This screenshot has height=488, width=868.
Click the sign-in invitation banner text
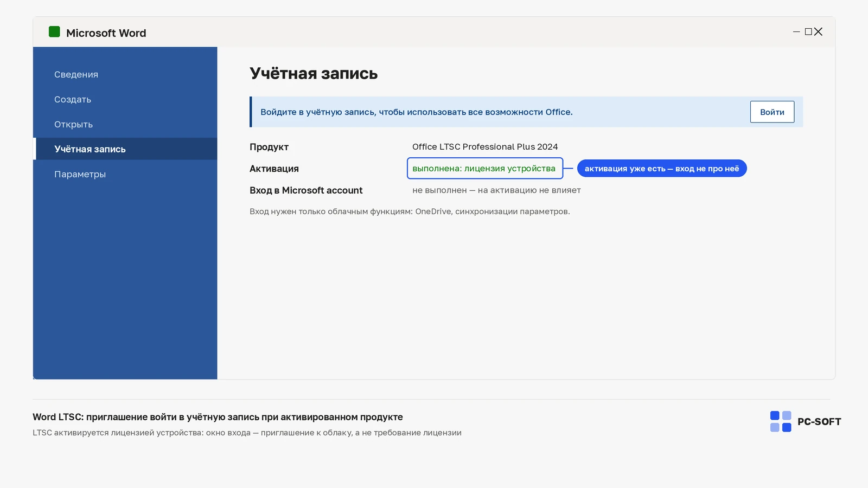point(417,112)
